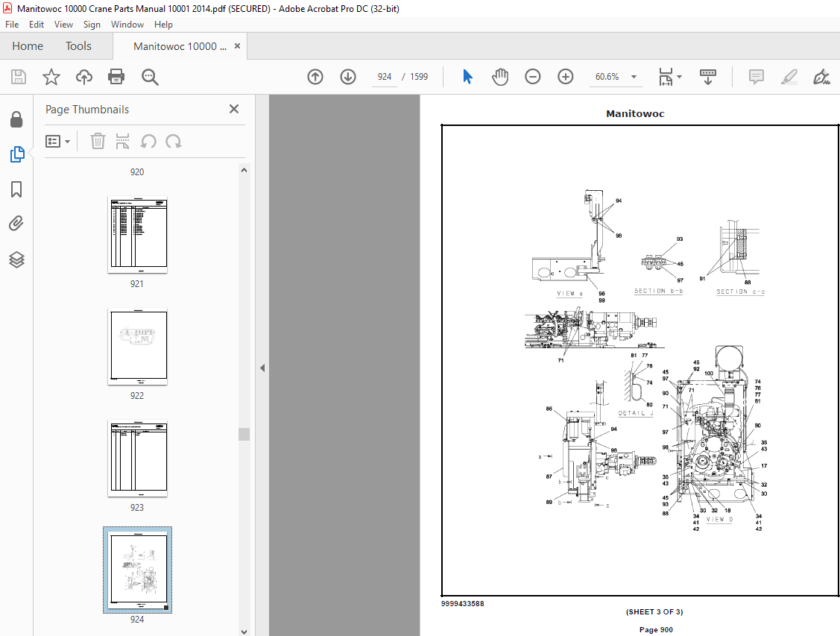Image resolution: width=840 pixels, height=636 pixels.
Task: Open the Bookmarks sidebar panel
Action: [16, 189]
